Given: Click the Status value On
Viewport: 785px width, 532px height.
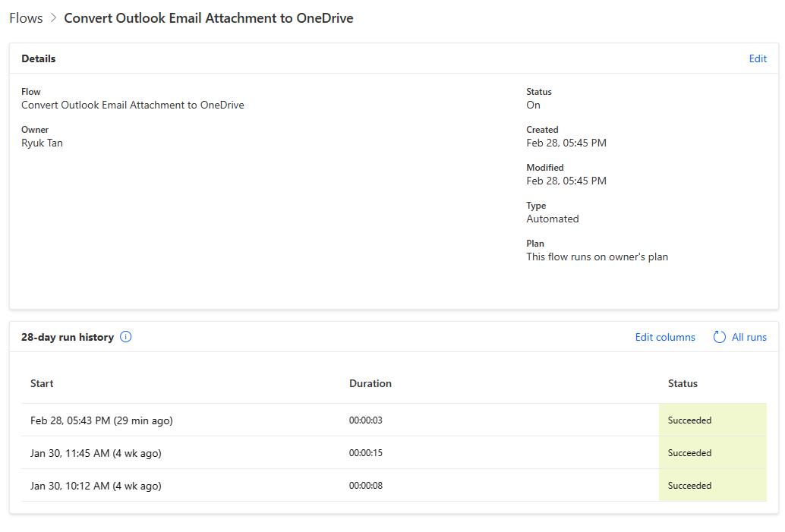Looking at the screenshot, I should click(533, 105).
